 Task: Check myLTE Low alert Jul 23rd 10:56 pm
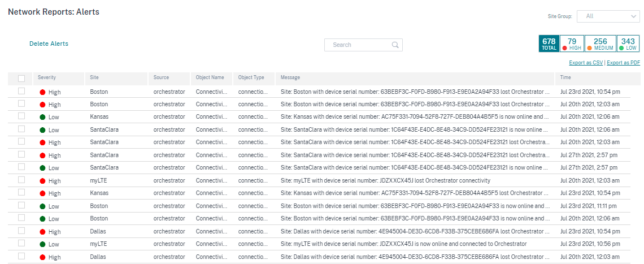tap(21, 244)
